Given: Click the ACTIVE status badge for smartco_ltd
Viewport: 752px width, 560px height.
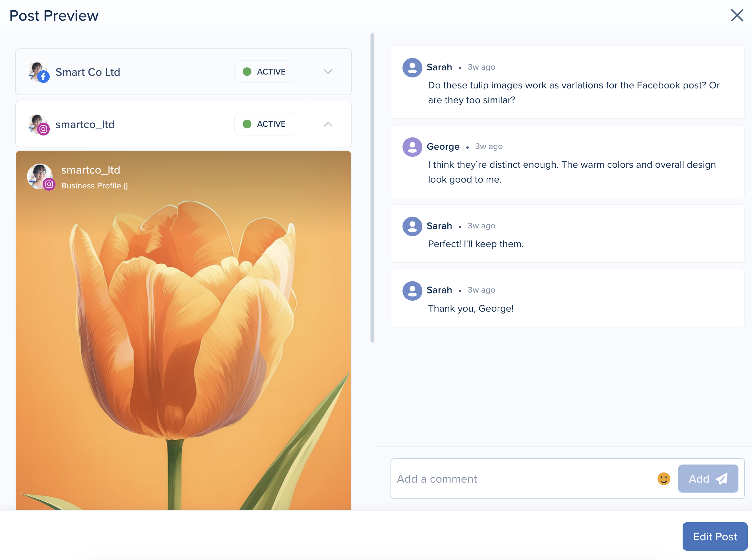Looking at the screenshot, I should click(x=264, y=124).
